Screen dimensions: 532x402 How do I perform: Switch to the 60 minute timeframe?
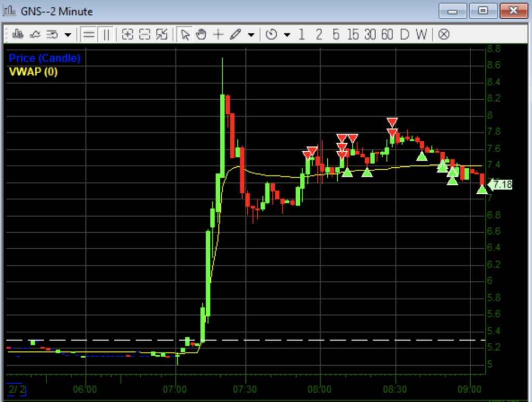(387, 34)
